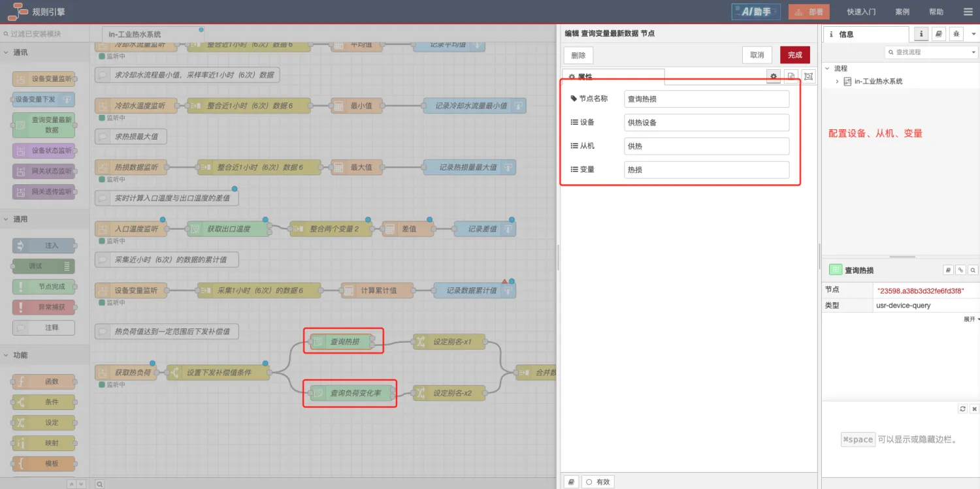Viewport: 980px width, 489px height.
Task: Select the 设定 palette node
Action: 44,422
